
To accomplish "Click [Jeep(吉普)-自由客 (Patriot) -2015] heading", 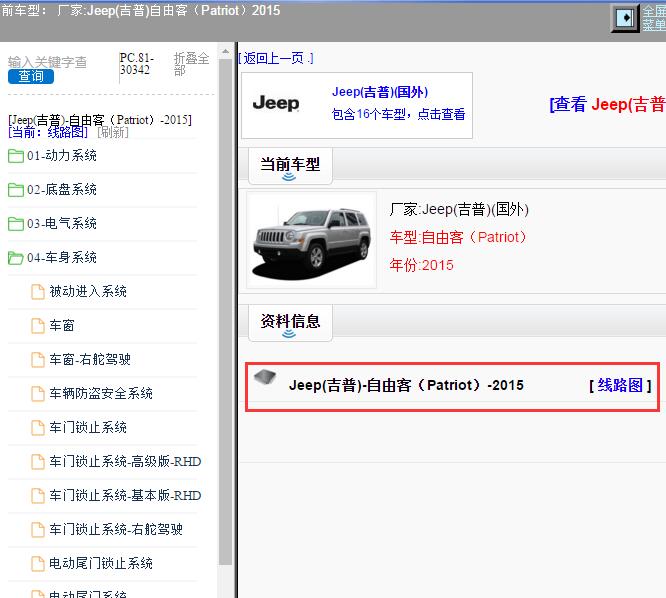I will click(100, 120).
